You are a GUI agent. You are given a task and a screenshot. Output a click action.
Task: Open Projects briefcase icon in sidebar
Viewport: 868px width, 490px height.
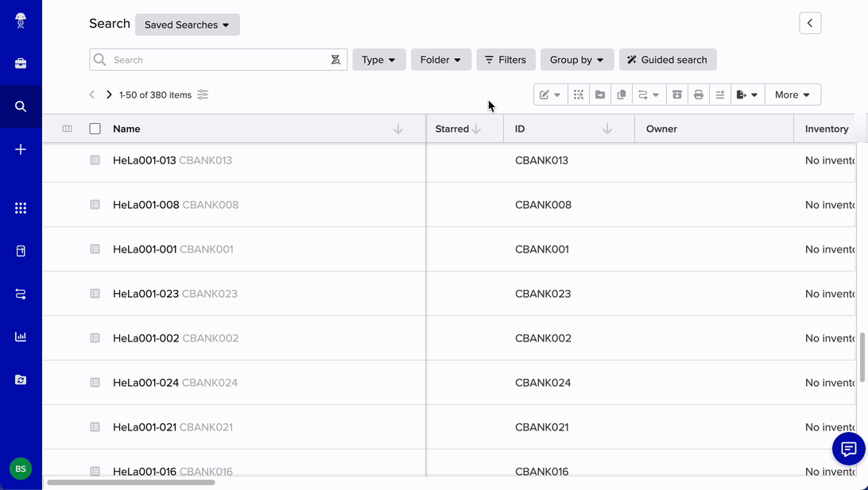click(21, 64)
